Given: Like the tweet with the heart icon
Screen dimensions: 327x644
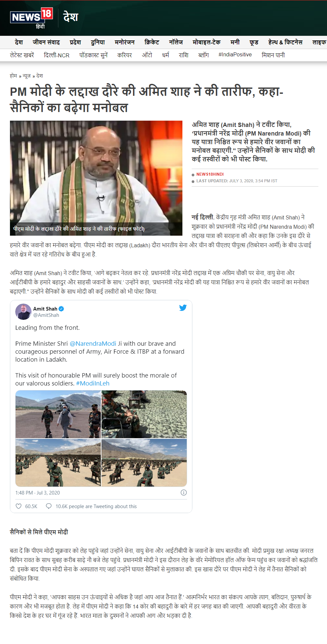Looking at the screenshot, I should pyautogui.click(x=19, y=506).
